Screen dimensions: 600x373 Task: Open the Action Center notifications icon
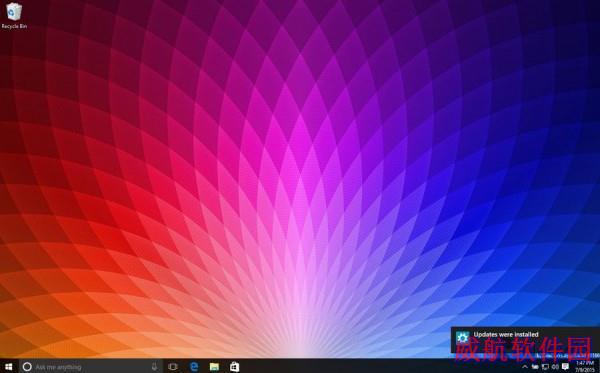(566, 367)
